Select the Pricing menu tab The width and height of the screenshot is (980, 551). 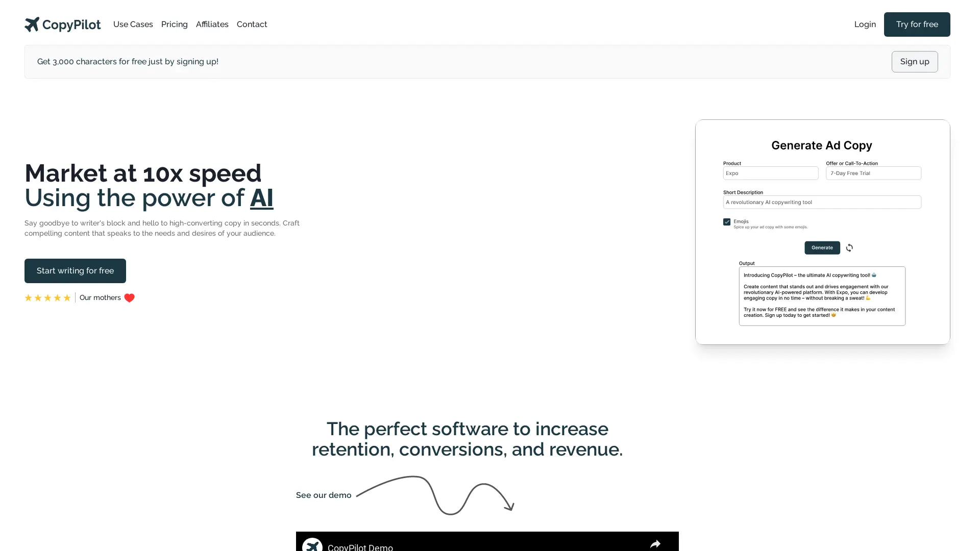click(x=175, y=24)
